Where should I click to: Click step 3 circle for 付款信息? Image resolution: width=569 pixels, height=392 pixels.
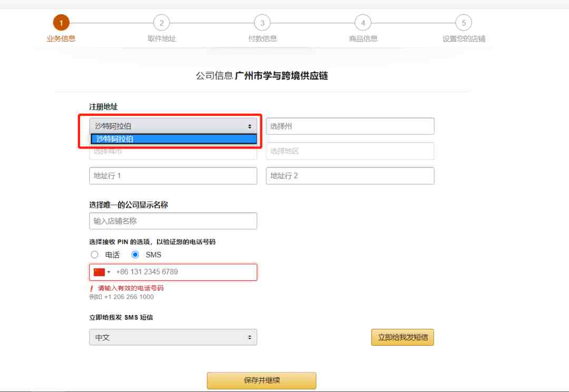click(x=262, y=23)
